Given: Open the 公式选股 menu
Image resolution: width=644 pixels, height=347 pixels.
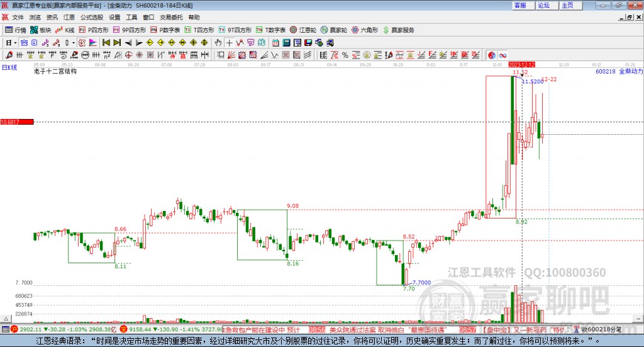Looking at the screenshot, I should [x=92, y=17].
